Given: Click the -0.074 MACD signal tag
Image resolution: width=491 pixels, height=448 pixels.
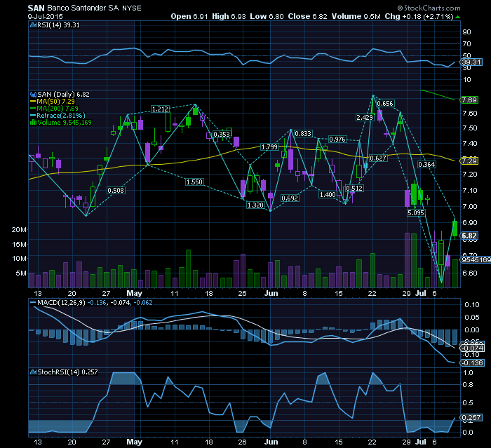Looking at the screenshot, I should (x=472, y=348).
